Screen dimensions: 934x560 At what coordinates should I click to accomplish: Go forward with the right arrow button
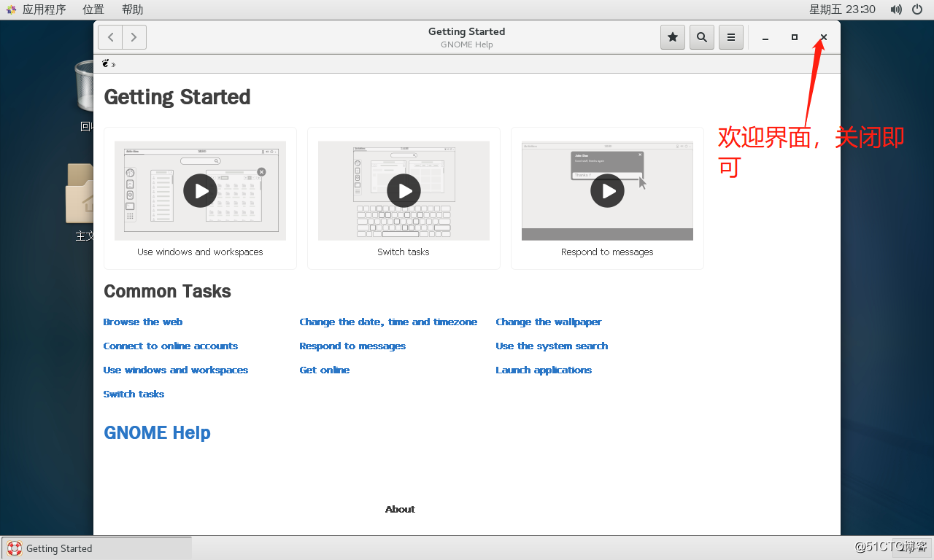click(134, 37)
